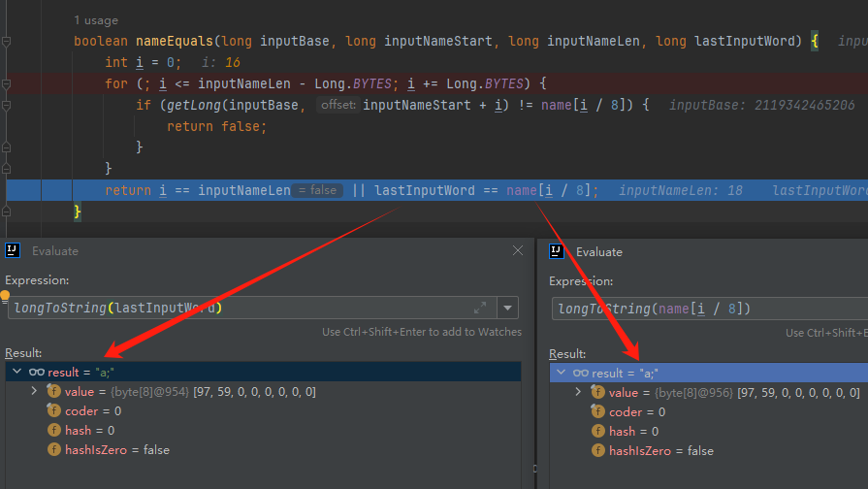The image size is (868, 489).
Task: Click the longToString(name[i / 8]) expression field
Action: (710, 309)
